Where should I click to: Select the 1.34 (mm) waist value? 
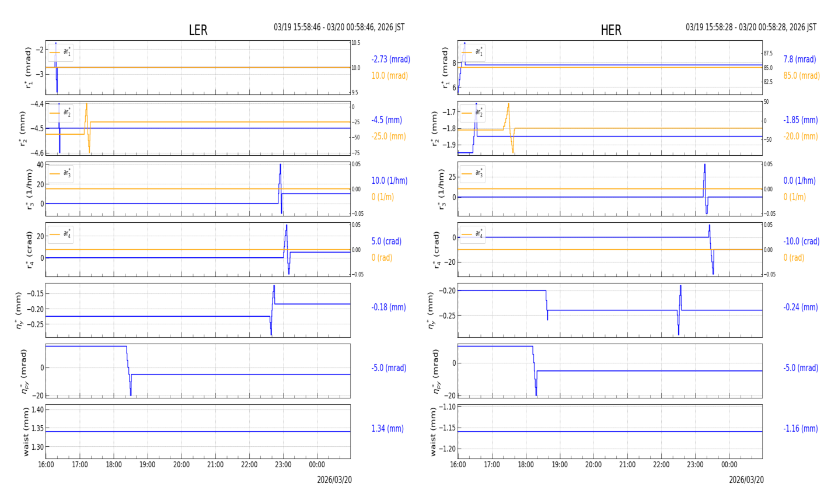pyautogui.click(x=387, y=429)
